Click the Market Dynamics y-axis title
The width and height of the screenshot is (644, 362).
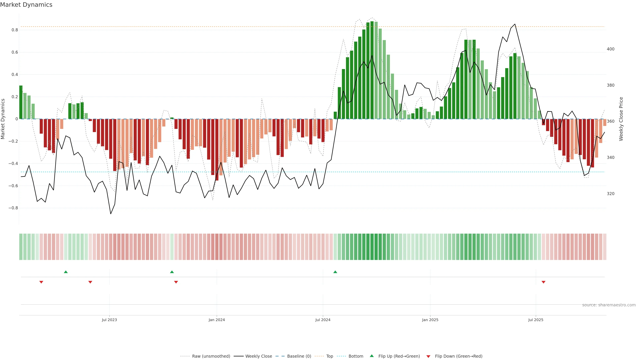pyautogui.click(x=3, y=119)
